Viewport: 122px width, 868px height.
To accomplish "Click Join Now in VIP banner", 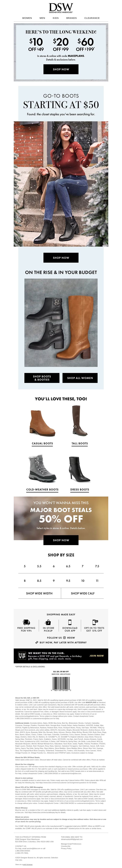I will click(x=97, y=656).
